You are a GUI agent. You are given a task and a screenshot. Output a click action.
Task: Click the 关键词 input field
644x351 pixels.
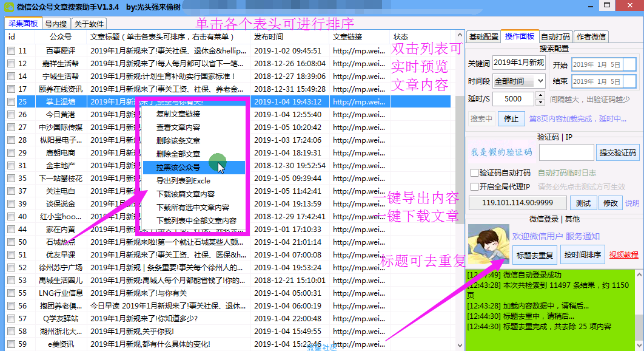click(518, 63)
